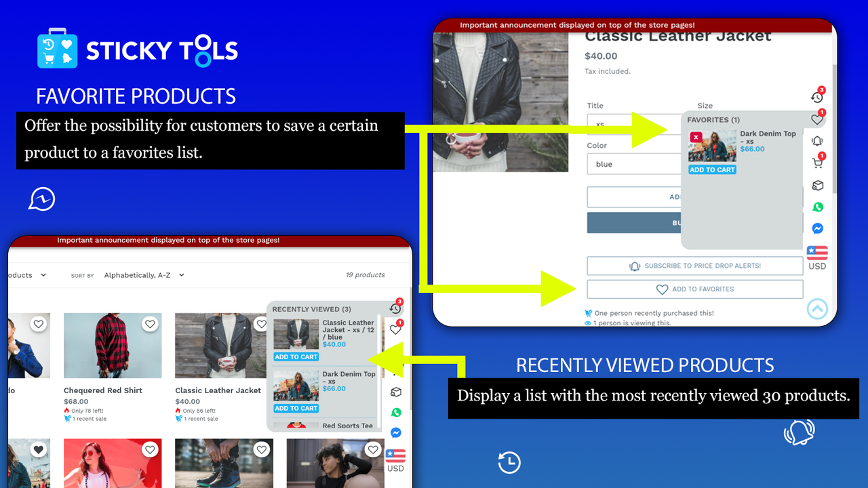Open price alerts bell icon in product page sidebar
868x488 pixels.
[817, 141]
